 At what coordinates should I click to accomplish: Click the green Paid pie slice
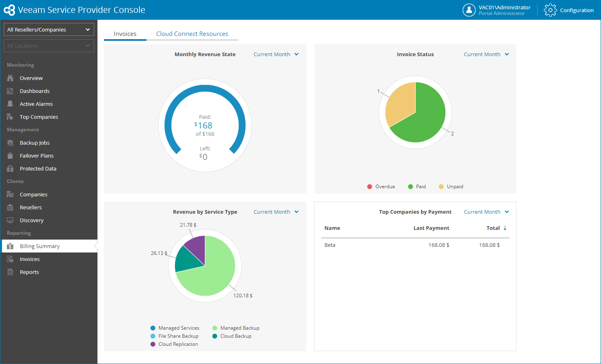425,119
